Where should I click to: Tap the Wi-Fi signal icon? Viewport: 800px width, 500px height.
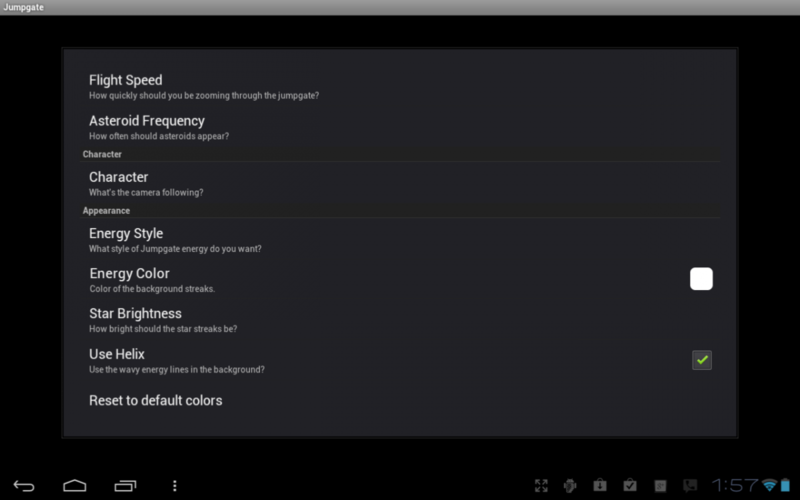click(770, 485)
